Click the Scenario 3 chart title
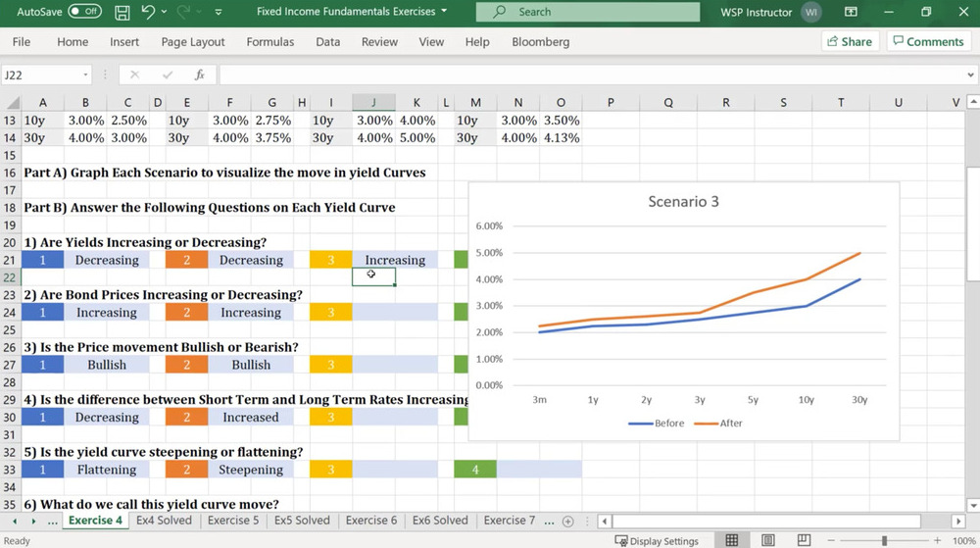Image resolution: width=980 pixels, height=548 pixels. click(683, 202)
